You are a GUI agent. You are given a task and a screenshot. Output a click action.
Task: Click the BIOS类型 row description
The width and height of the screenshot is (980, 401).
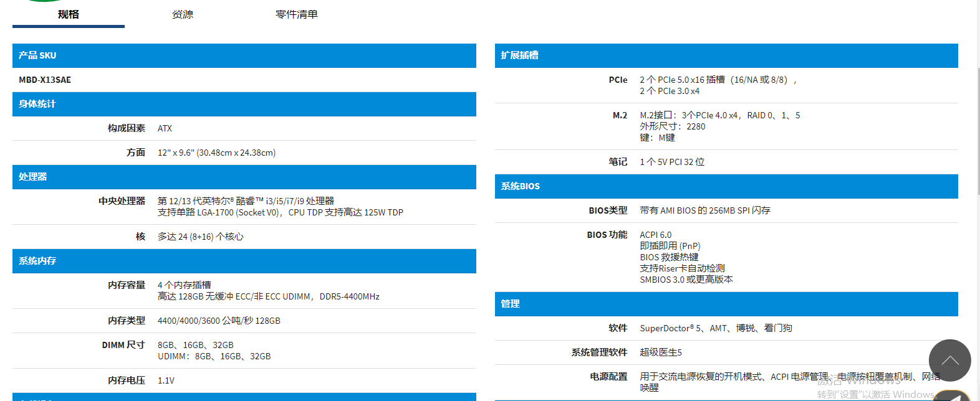tap(704, 210)
